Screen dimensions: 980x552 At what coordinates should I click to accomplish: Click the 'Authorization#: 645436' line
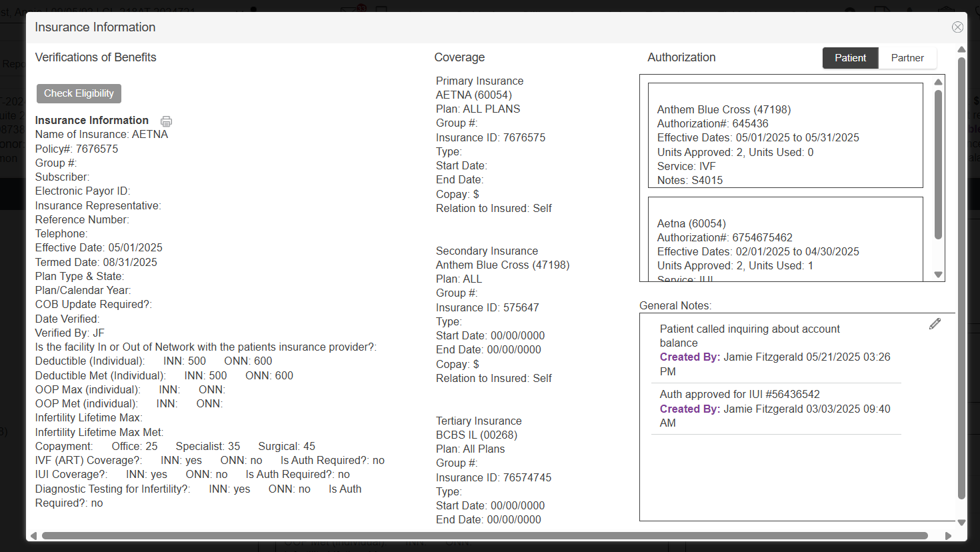(x=713, y=123)
